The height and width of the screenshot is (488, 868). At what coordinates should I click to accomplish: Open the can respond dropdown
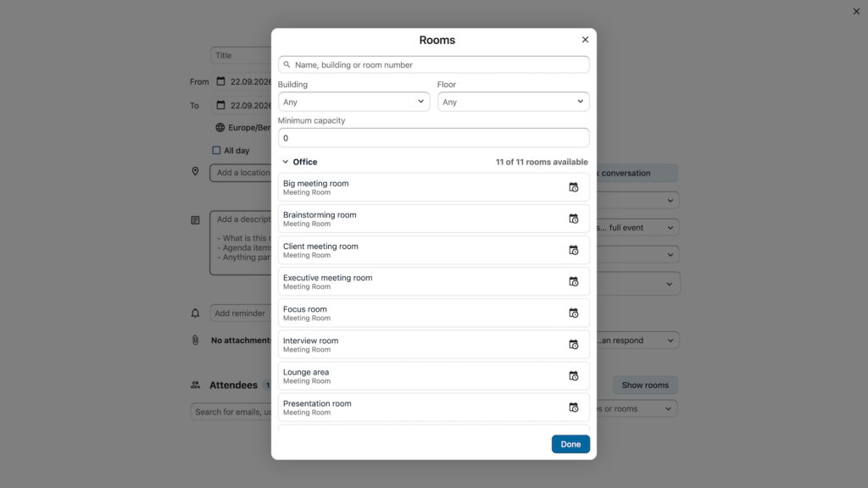click(x=637, y=341)
